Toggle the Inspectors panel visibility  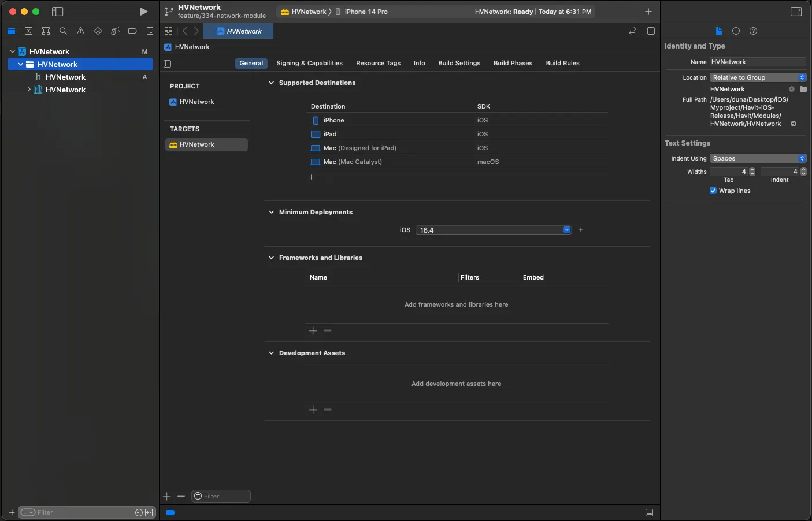point(796,12)
